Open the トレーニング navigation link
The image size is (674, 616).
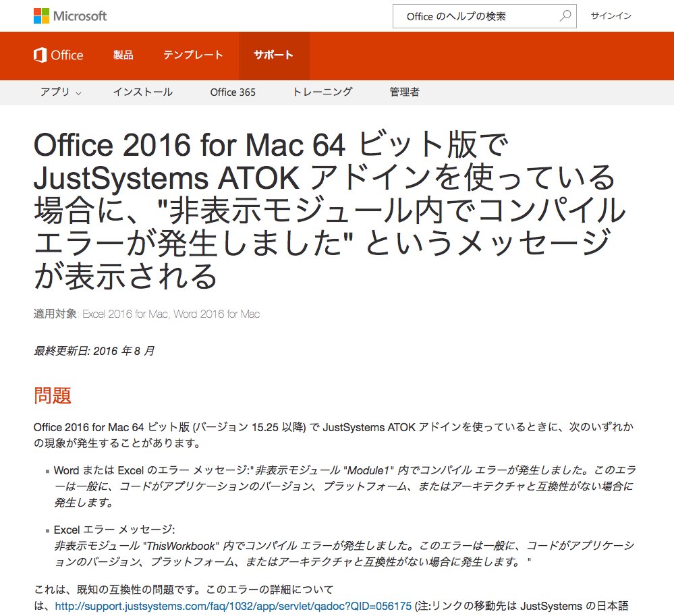[322, 92]
